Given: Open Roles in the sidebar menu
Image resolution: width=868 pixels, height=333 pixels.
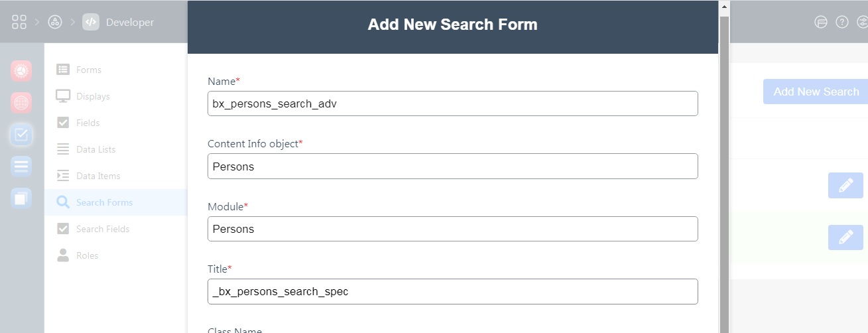Looking at the screenshot, I should coord(87,255).
